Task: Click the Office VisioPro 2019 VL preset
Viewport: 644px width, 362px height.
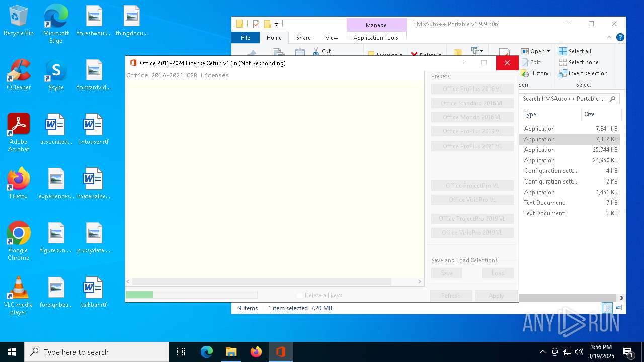Action: [472, 233]
